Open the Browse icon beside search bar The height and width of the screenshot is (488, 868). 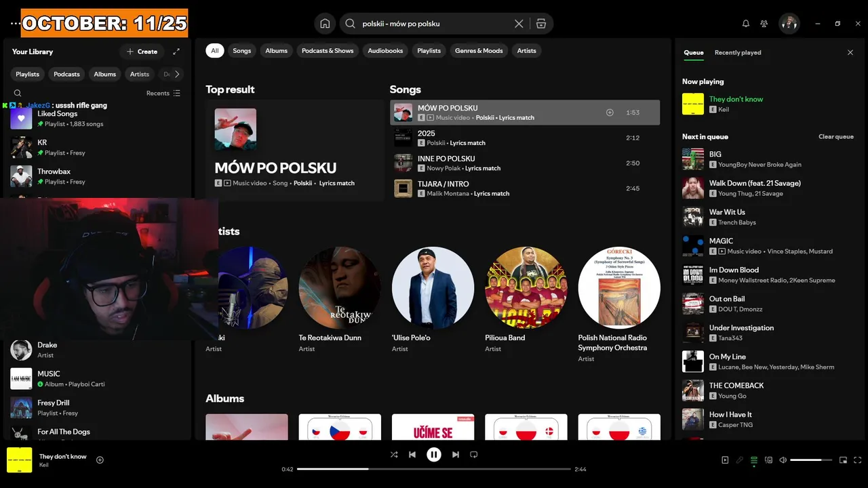(541, 24)
